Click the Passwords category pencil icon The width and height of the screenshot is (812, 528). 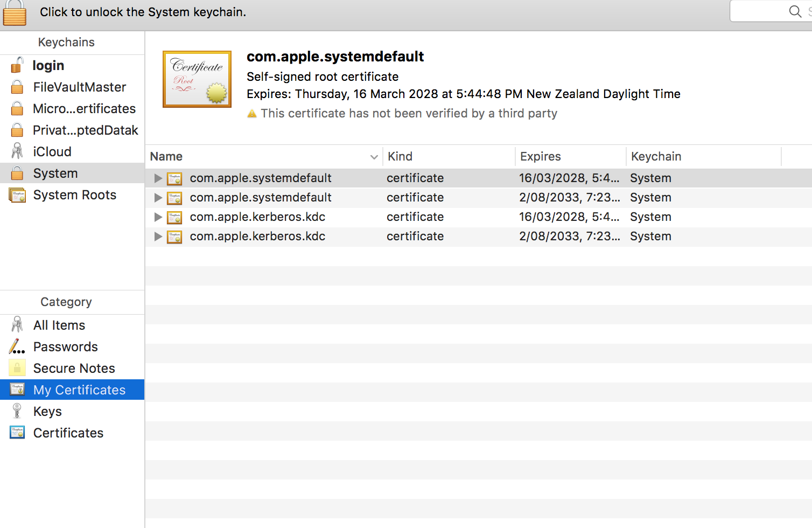pyautogui.click(x=17, y=347)
